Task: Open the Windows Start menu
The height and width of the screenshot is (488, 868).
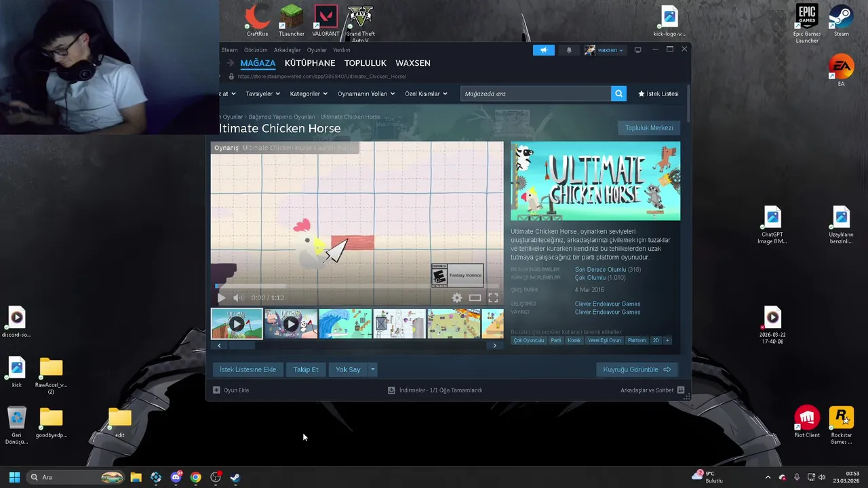Action: pyautogui.click(x=14, y=477)
